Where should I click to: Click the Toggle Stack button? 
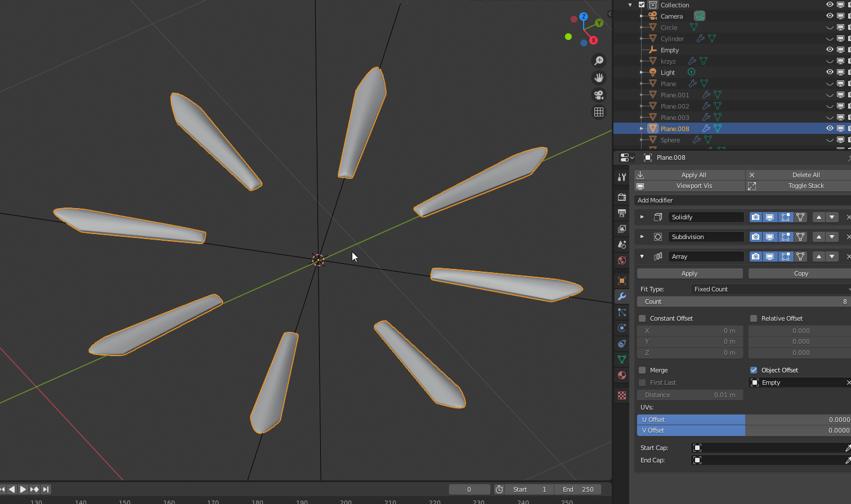[x=799, y=186]
